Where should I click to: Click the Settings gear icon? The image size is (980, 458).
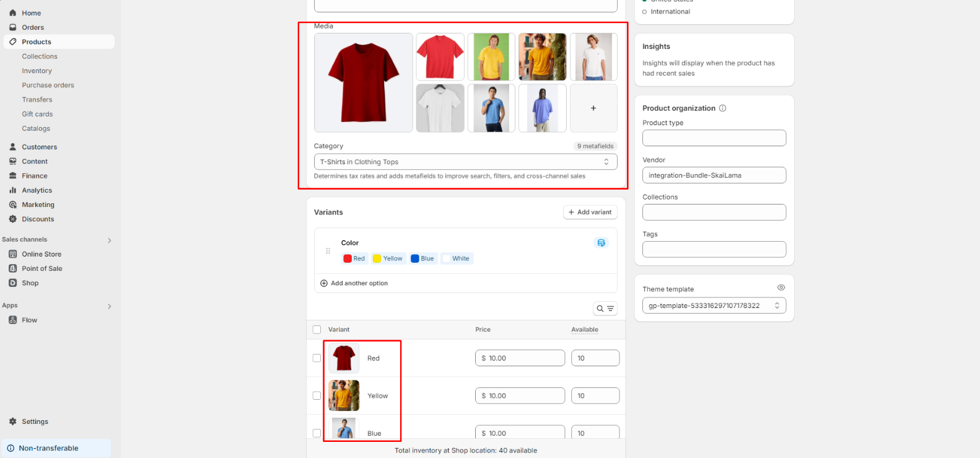(x=13, y=421)
